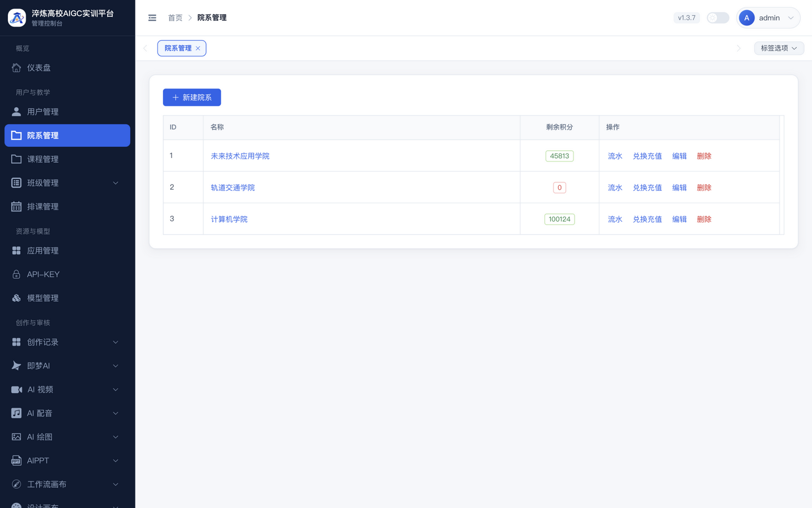
Task: Expand the AI 配音 submenu chevron
Action: click(116, 413)
